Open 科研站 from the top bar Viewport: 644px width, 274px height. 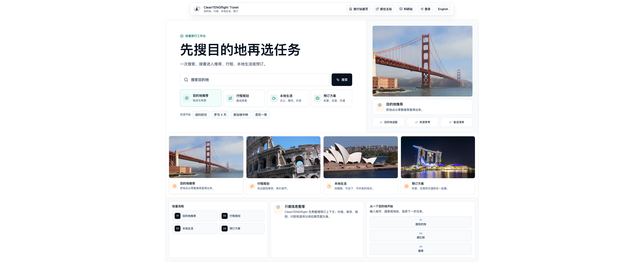pos(406,9)
